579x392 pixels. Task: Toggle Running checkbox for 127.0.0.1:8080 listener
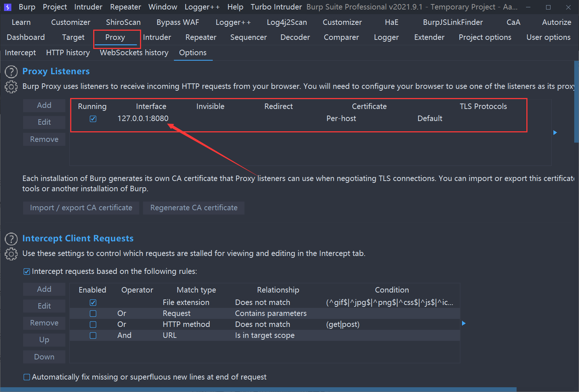coord(93,118)
